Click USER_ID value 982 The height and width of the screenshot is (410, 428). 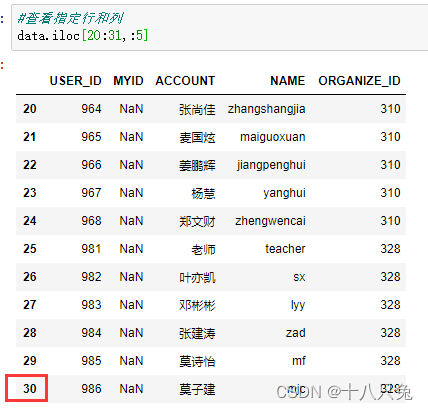(x=91, y=277)
